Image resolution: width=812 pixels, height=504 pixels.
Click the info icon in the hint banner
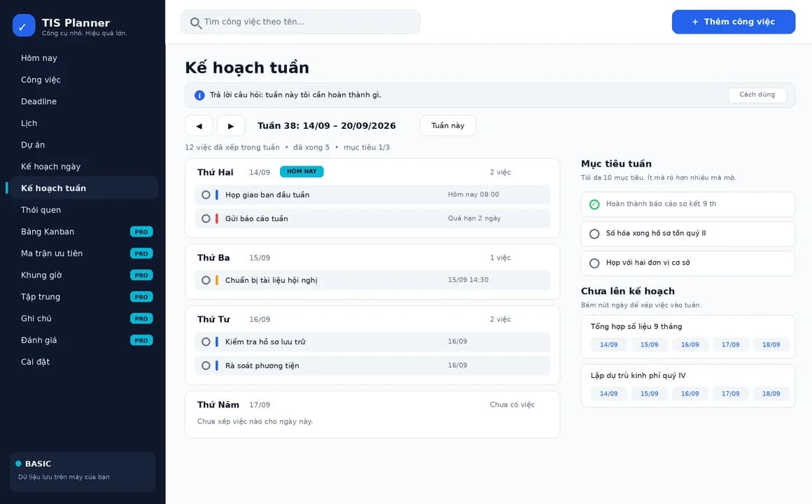click(x=199, y=95)
